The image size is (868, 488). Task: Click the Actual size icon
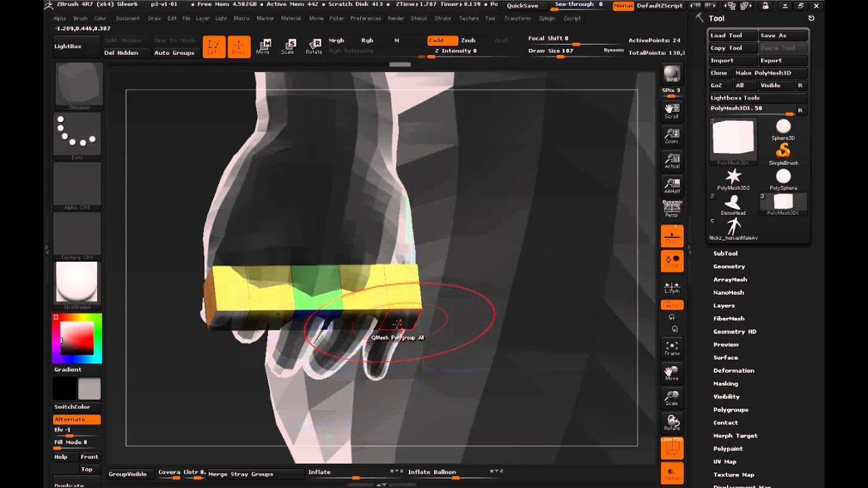pyautogui.click(x=672, y=161)
